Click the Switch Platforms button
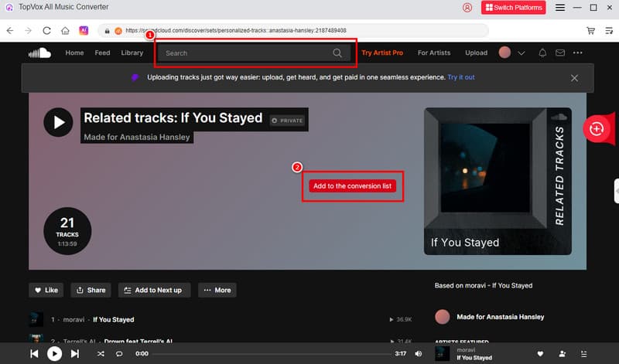This screenshot has width=619, height=364. [513, 8]
